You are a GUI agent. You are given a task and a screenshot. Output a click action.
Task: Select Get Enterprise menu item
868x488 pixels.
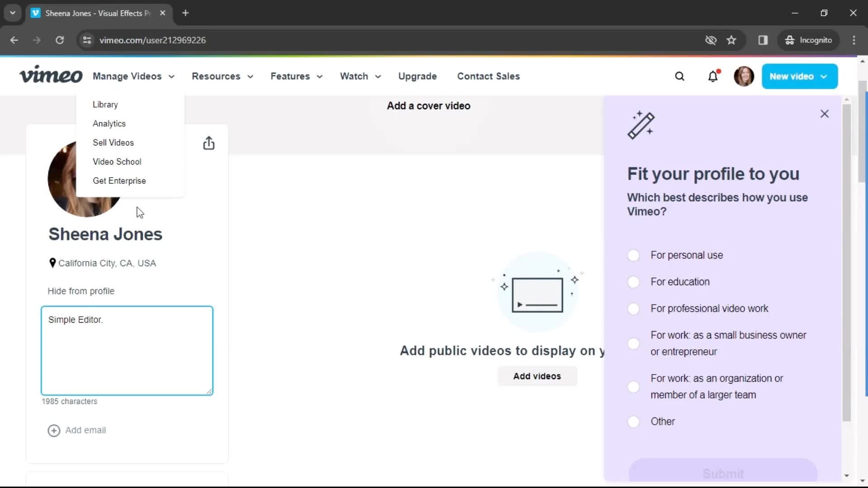[x=119, y=181]
